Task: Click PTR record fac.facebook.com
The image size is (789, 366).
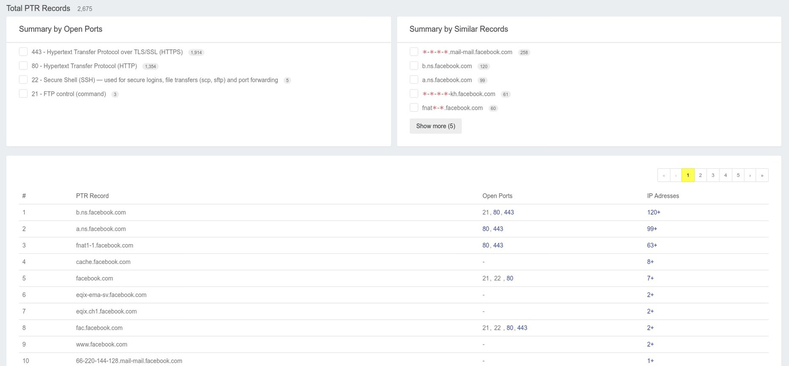Action: click(99, 328)
